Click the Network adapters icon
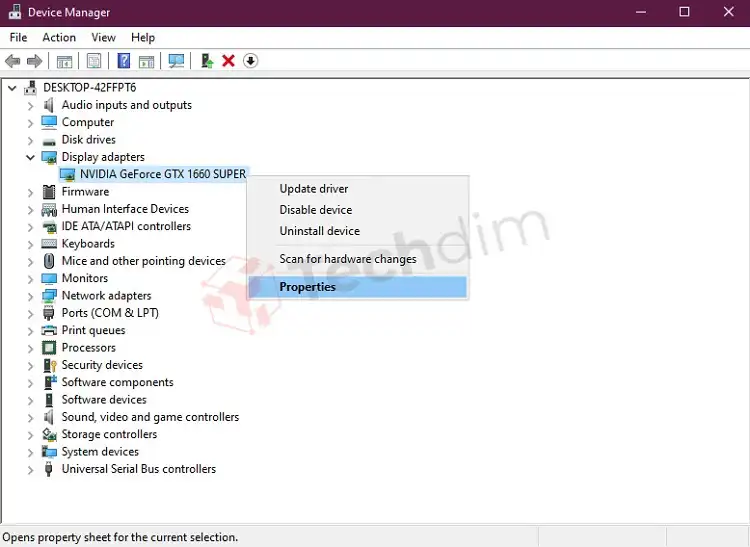Screen dimensions: 750x547 (49, 296)
